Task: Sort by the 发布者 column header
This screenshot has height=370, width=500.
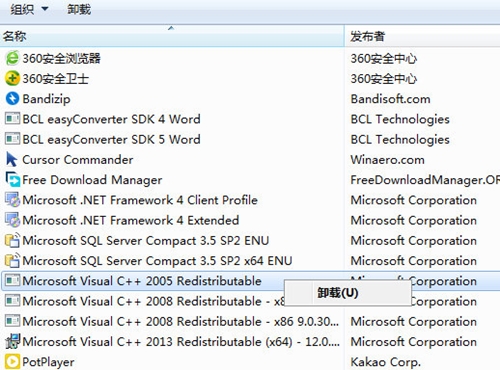Action: [x=422, y=36]
